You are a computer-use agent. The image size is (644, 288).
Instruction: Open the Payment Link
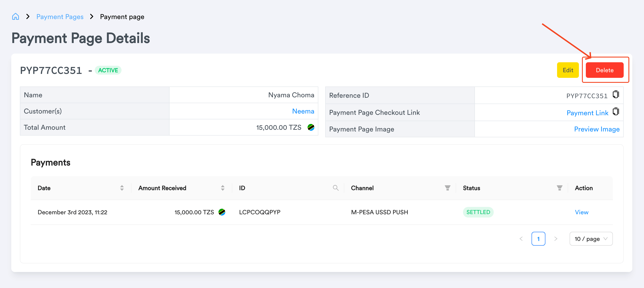pyautogui.click(x=587, y=113)
